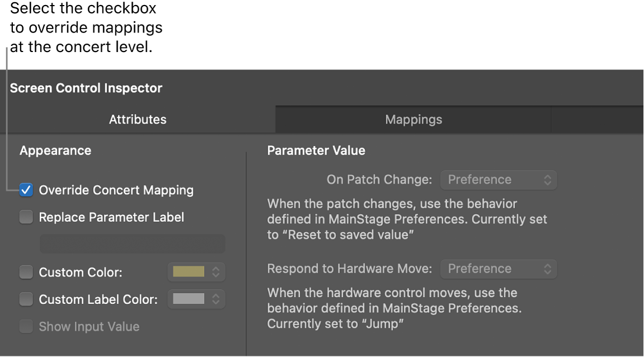Uncheck the Override Concert Mapping checkbox

click(x=26, y=190)
